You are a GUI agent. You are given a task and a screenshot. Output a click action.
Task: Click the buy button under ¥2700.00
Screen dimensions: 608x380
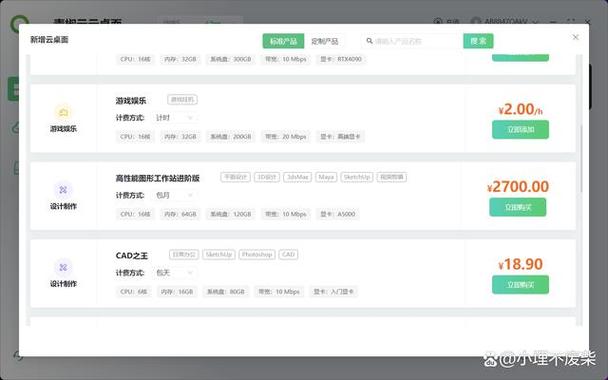[x=518, y=207]
